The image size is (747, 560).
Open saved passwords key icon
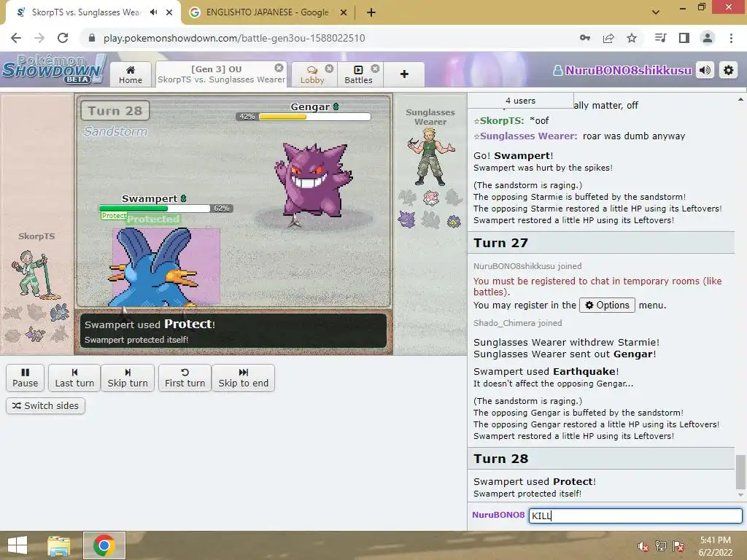[x=584, y=38]
